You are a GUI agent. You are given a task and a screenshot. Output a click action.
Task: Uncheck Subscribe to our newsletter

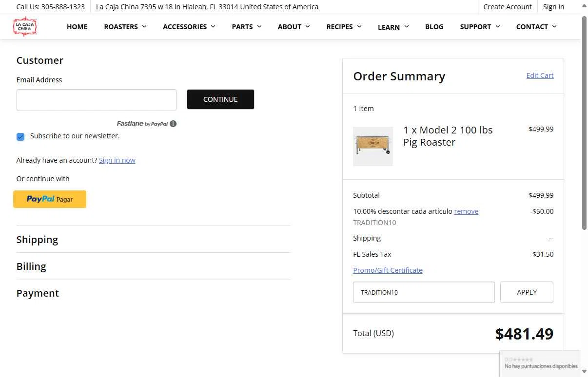tap(20, 137)
